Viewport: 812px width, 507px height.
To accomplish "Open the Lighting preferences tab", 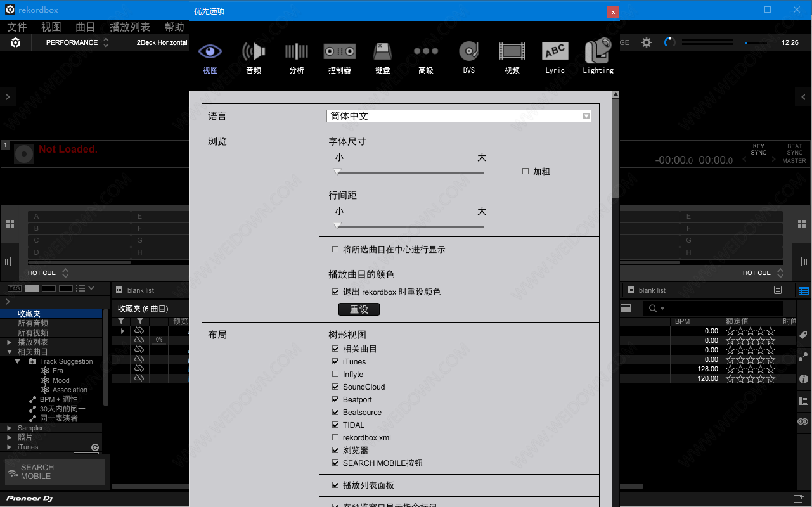I will (x=598, y=57).
